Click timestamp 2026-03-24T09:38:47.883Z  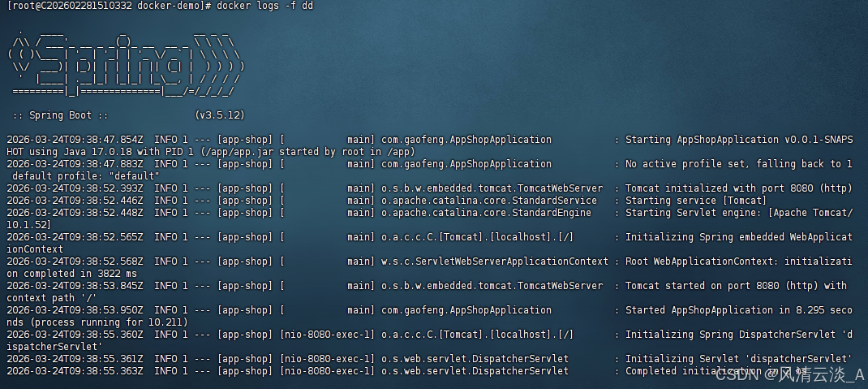pos(75,164)
